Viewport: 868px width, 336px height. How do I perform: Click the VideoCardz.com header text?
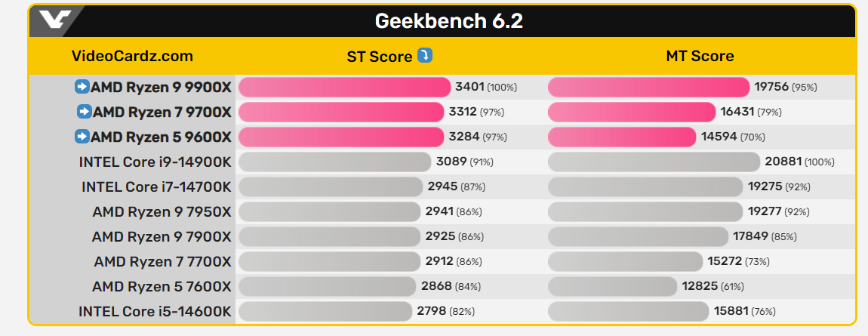click(x=132, y=57)
